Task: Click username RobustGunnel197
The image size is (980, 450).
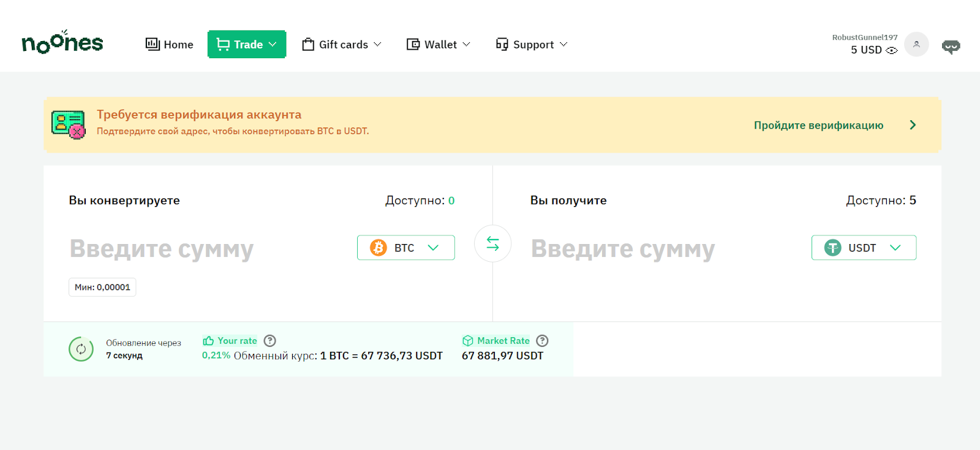Action: click(864, 37)
